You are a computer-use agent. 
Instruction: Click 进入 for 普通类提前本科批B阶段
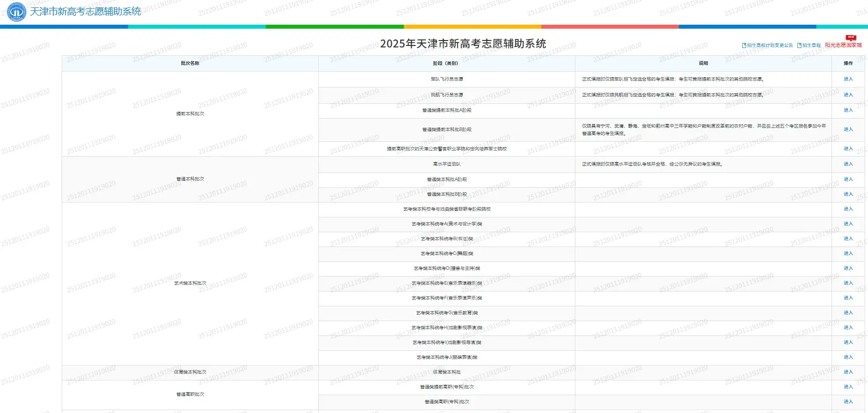(848, 129)
